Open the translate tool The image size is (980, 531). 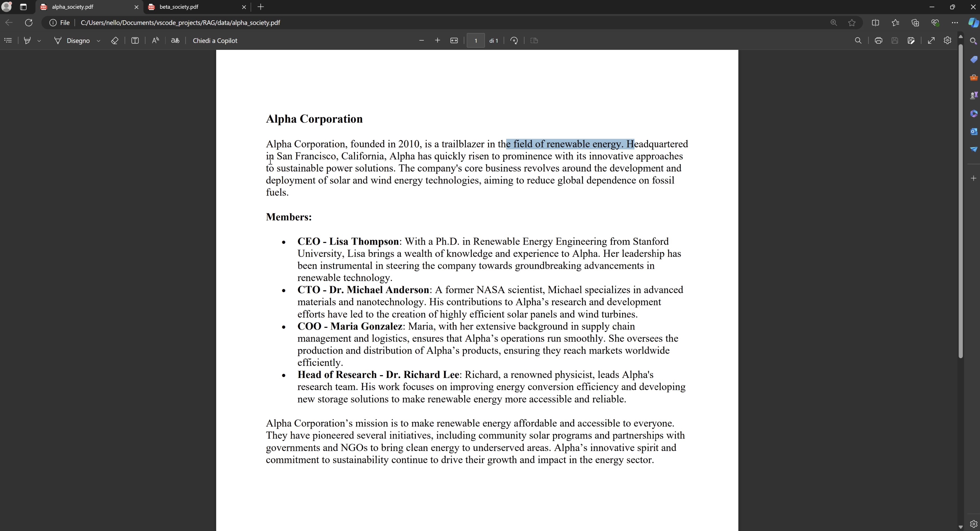pos(175,40)
